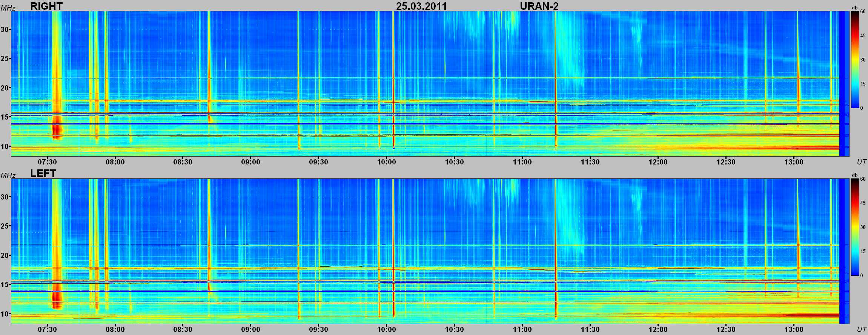Click the 13:00 time tick in lower panel

point(794,329)
